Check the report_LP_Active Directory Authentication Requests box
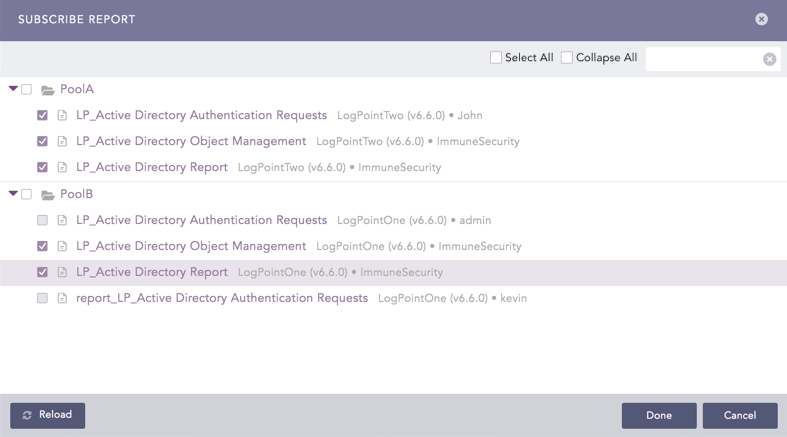The image size is (787, 437). 42,298
